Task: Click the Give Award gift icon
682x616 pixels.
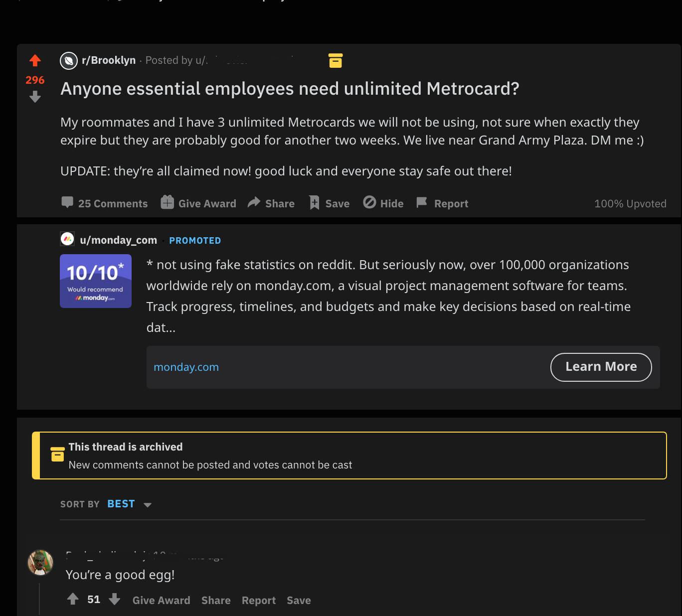Action: coord(167,202)
